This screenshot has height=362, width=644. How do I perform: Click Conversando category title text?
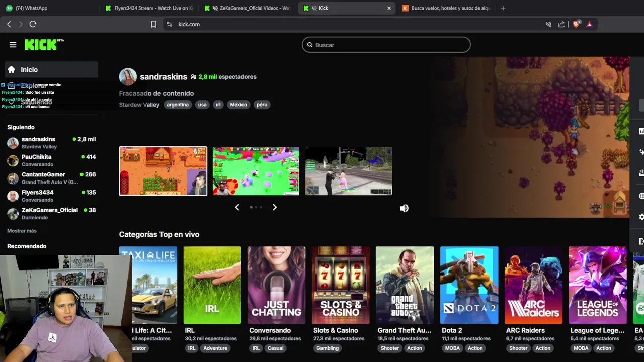(x=270, y=330)
